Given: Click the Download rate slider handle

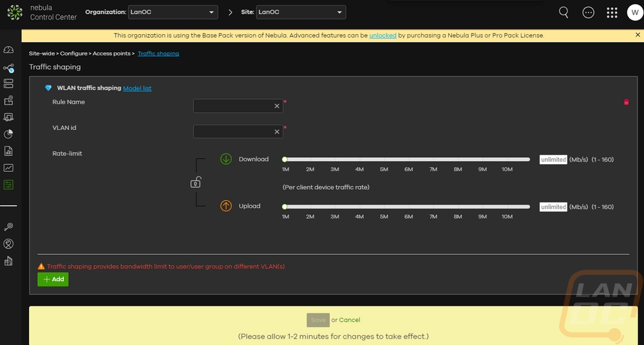Looking at the screenshot, I should [x=285, y=160].
